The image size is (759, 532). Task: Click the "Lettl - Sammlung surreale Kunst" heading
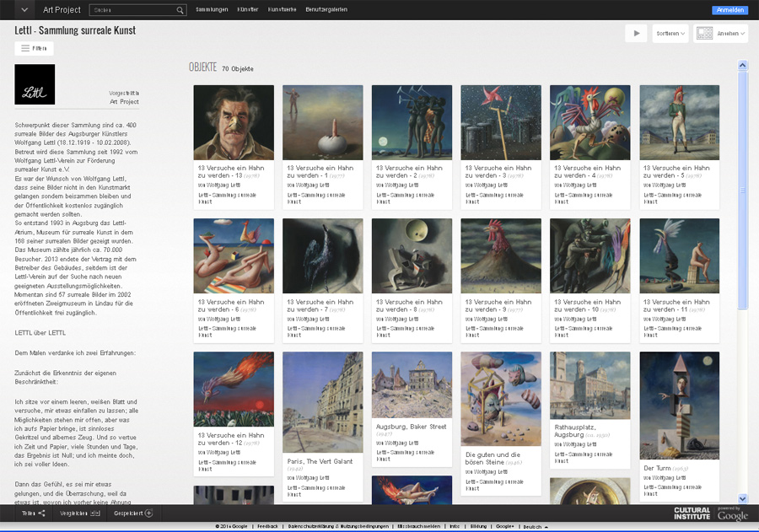[75, 30]
